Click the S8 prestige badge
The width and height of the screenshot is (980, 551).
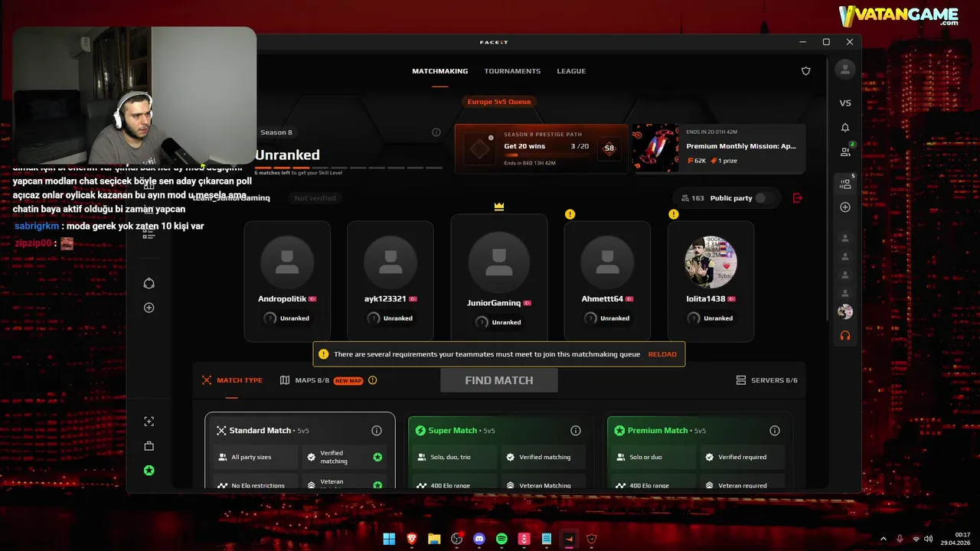click(609, 148)
